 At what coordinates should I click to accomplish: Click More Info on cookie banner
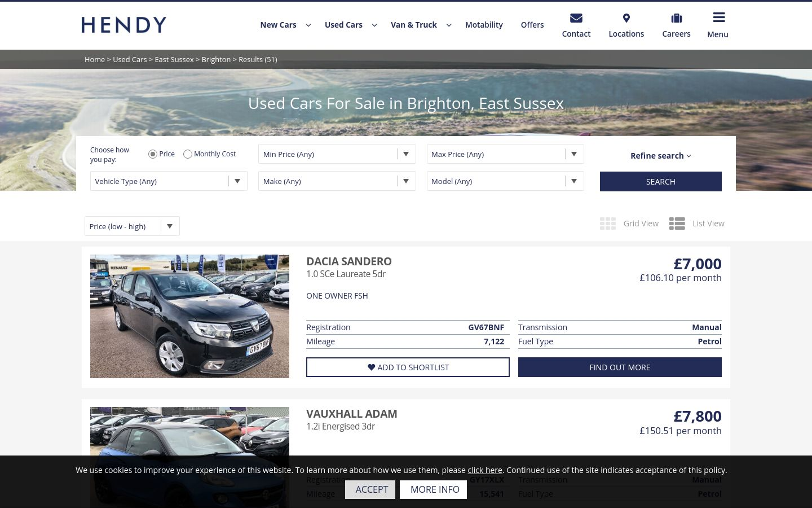(x=433, y=489)
